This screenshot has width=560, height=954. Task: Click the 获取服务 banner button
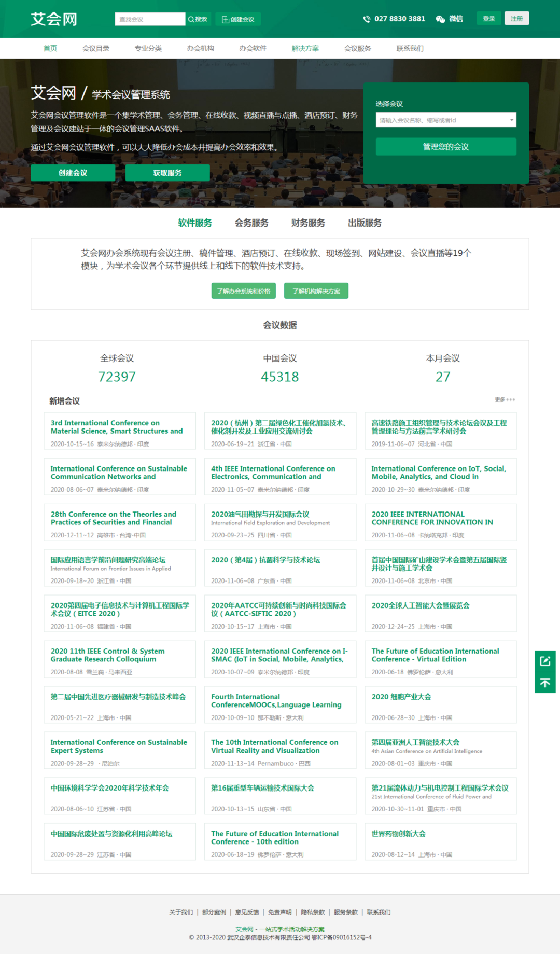point(167,173)
